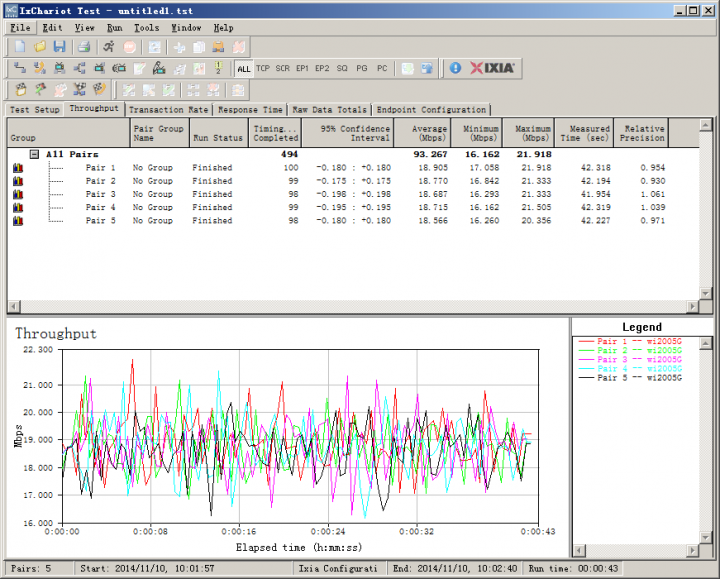Add a video pair with TV icon
Screen dimensions: 720x579
(60, 68)
